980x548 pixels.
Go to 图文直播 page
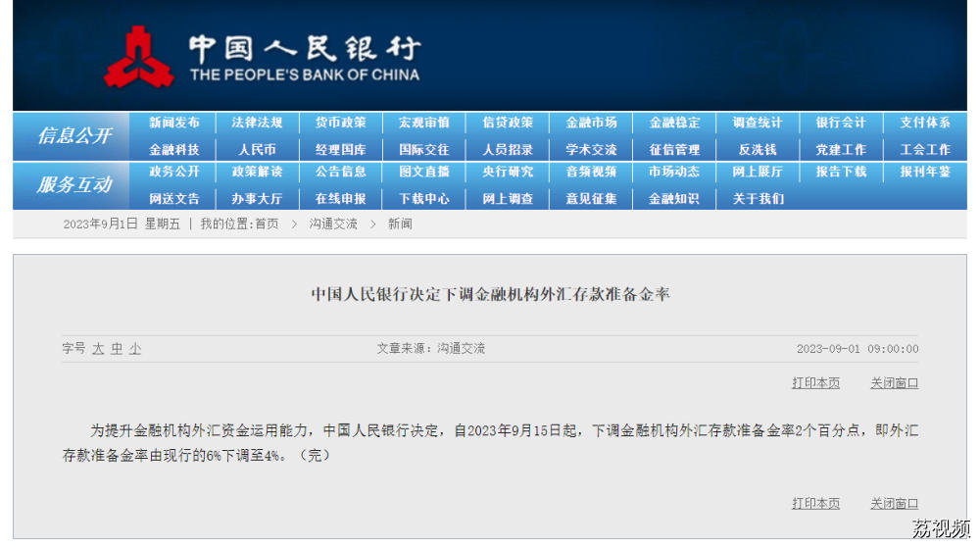coord(424,172)
